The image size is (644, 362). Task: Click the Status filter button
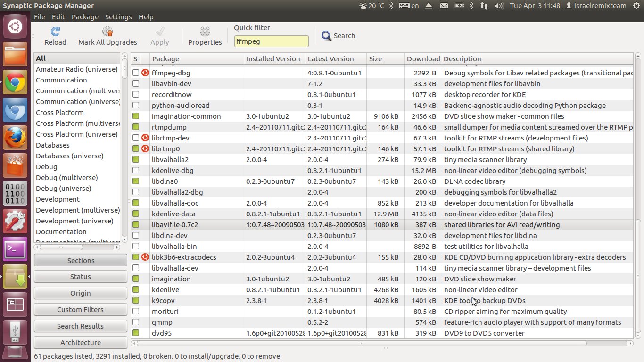point(81,277)
